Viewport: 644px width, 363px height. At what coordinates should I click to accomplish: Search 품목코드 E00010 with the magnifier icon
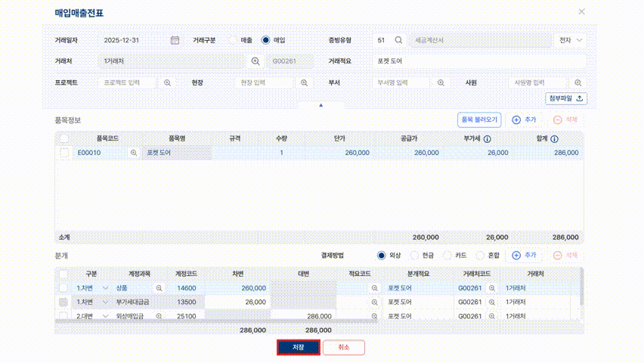point(134,153)
